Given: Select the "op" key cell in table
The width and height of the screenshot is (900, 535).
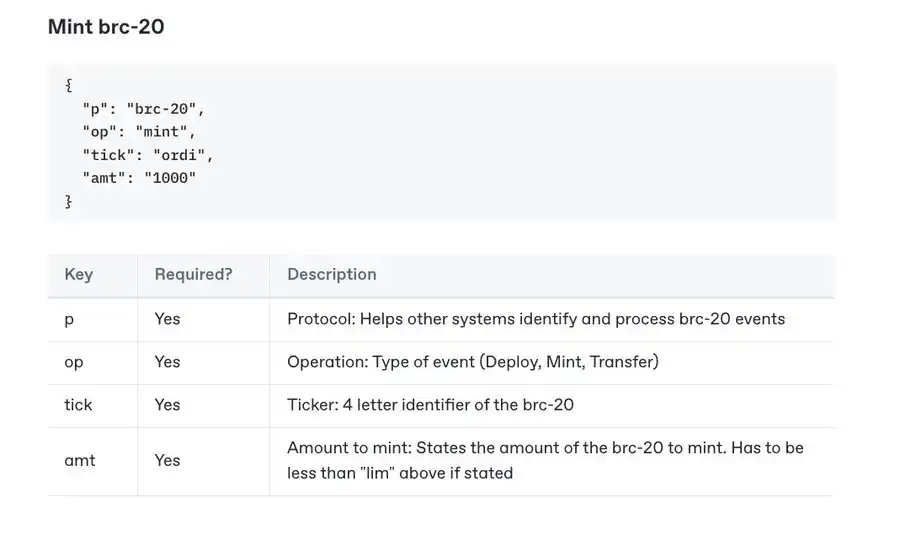Looking at the screenshot, I should pos(74,362).
